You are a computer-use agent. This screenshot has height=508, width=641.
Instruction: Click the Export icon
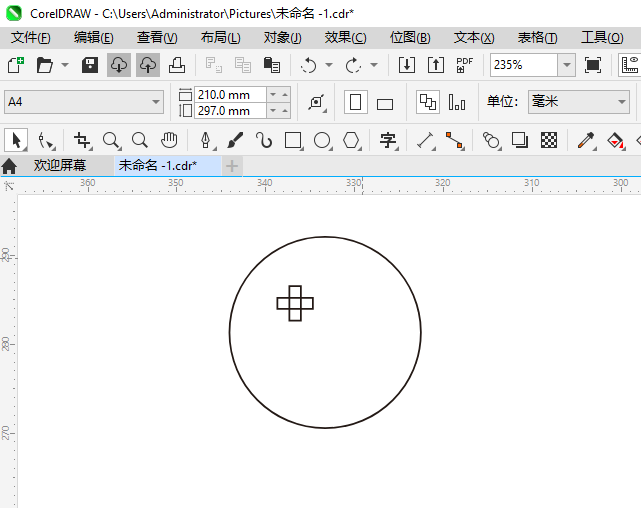(436, 65)
